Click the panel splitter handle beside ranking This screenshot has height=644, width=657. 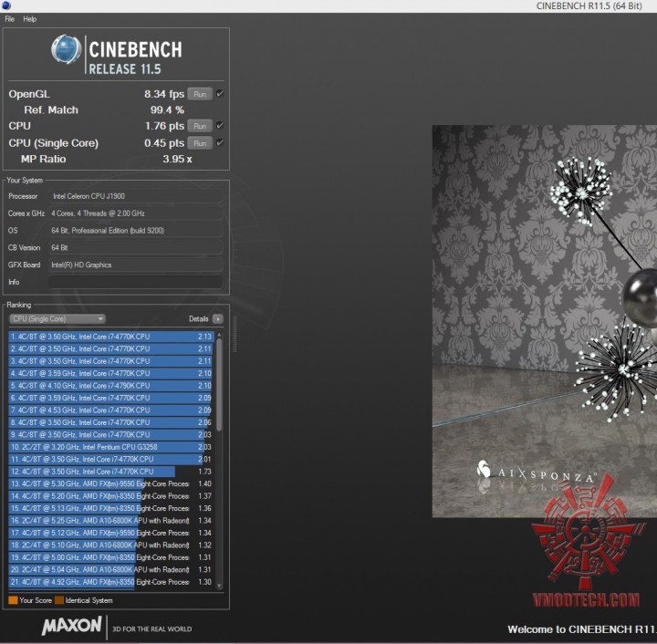235,334
